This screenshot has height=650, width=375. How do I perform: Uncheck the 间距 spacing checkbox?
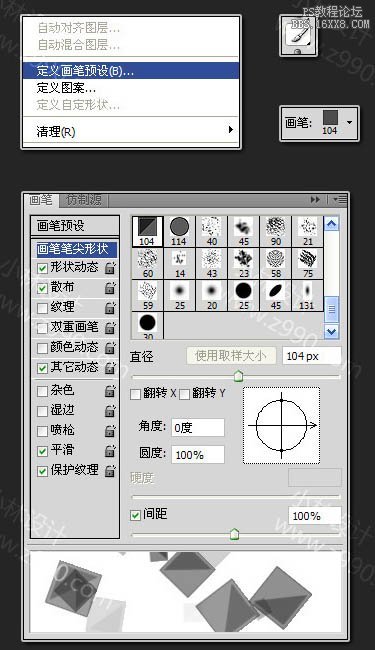click(x=135, y=515)
